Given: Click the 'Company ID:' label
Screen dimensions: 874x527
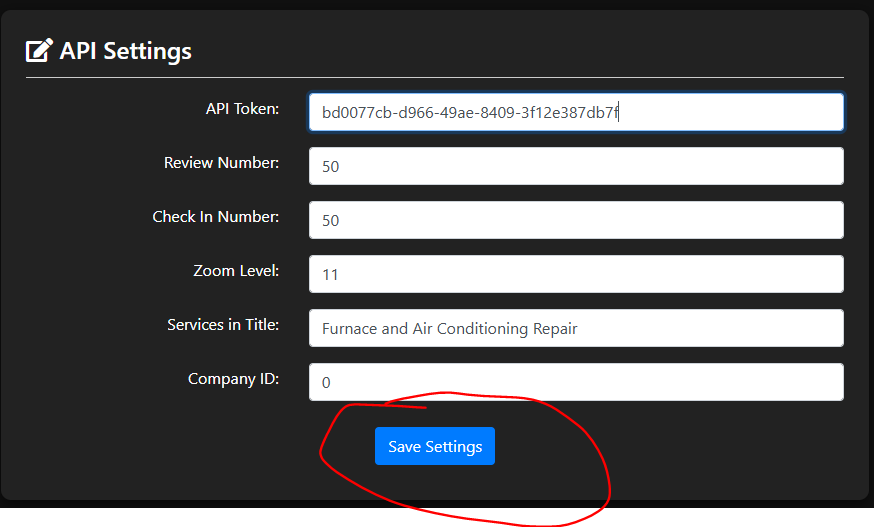Looking at the screenshot, I should coord(233,378).
